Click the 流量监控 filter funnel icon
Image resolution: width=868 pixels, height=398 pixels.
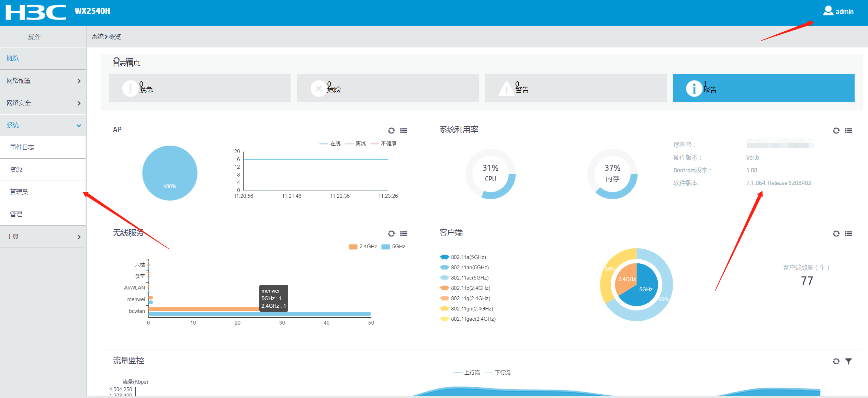848,361
